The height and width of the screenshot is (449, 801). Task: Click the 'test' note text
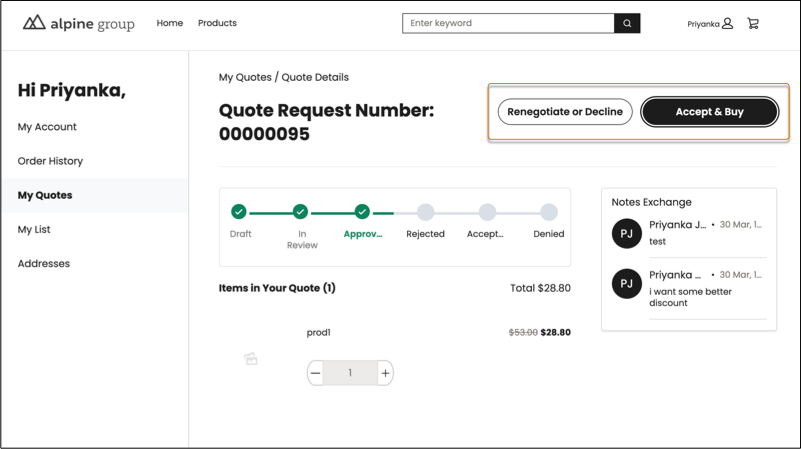pyautogui.click(x=657, y=242)
